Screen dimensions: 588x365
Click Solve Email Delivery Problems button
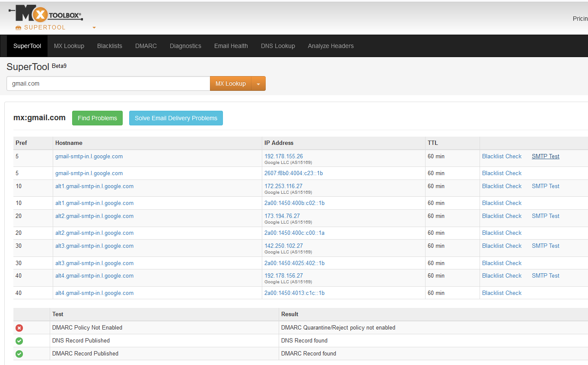[176, 118]
